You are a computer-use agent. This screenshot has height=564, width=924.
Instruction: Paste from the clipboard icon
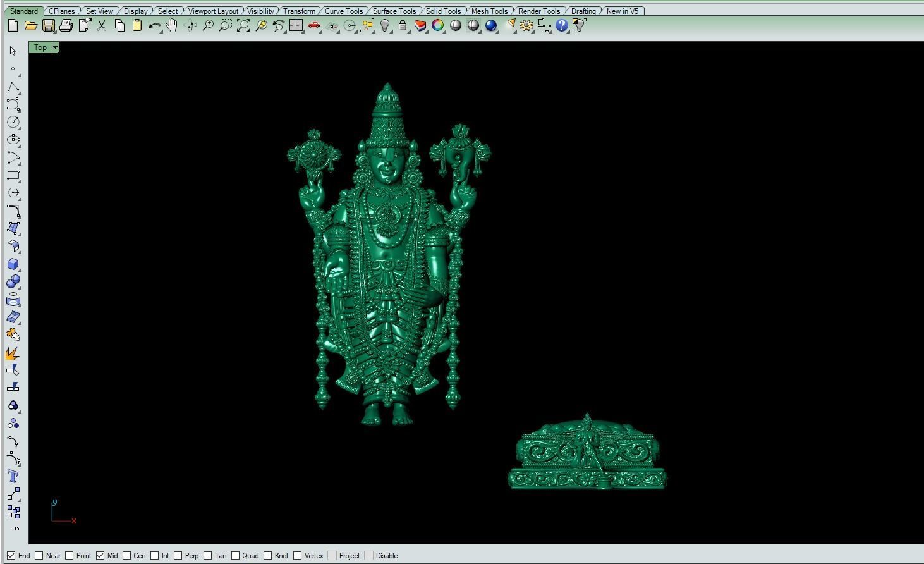(x=137, y=26)
